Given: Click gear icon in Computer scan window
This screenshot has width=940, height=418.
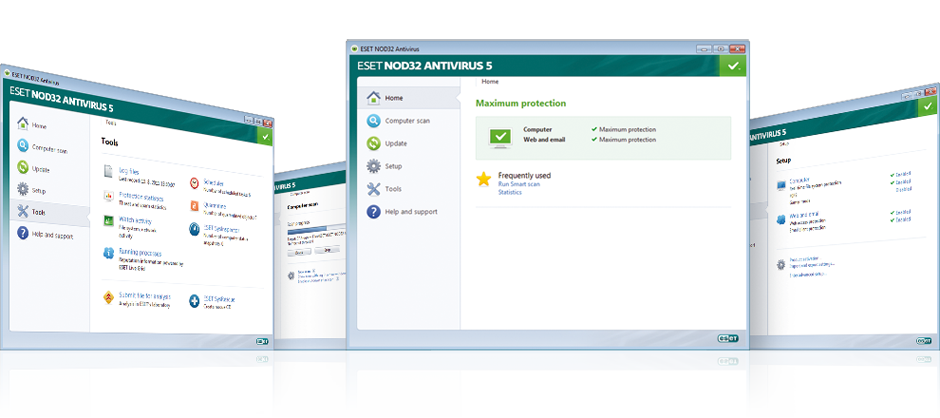Looking at the screenshot, I should point(291,275).
